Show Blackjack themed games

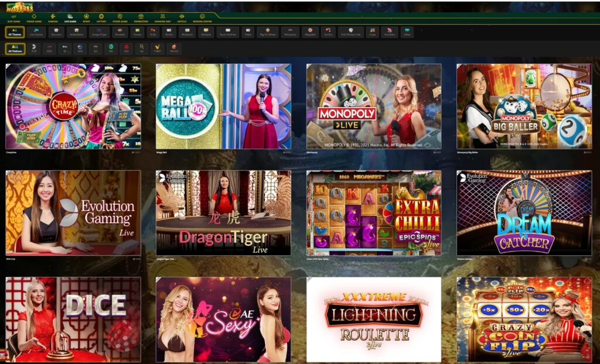click(x=187, y=33)
